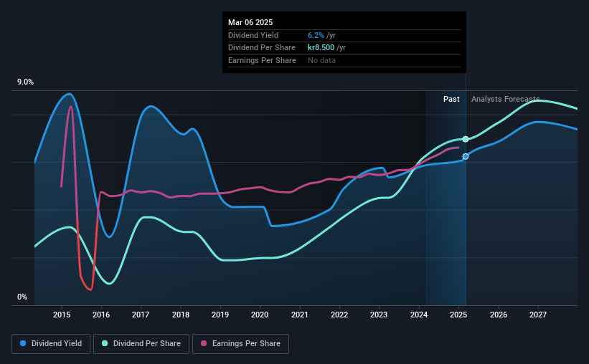Click 'Dividend Per Share' row label in tooltip
Screen dimensions: 589x364
pyautogui.click(x=261, y=48)
